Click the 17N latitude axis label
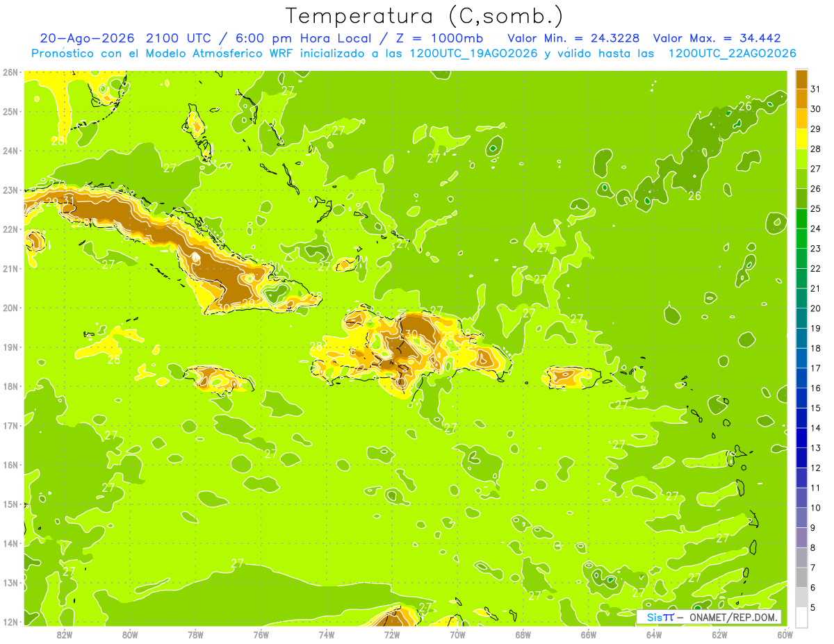This screenshot has width=834, height=644. (10, 425)
